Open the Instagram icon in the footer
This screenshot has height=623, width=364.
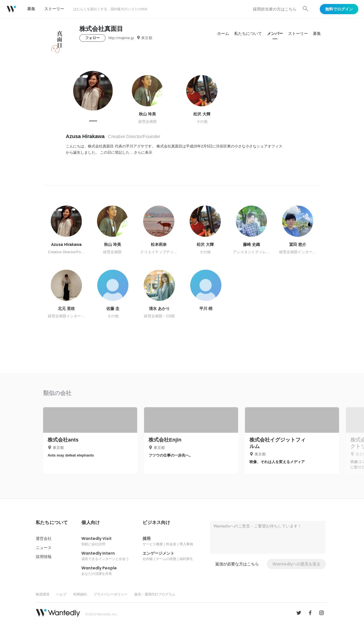321,613
